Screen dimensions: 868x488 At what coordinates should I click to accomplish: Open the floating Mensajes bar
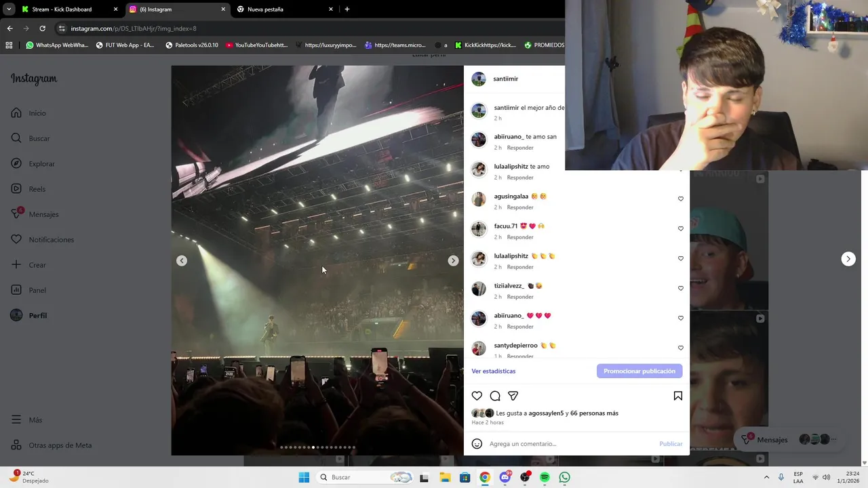coord(791,440)
